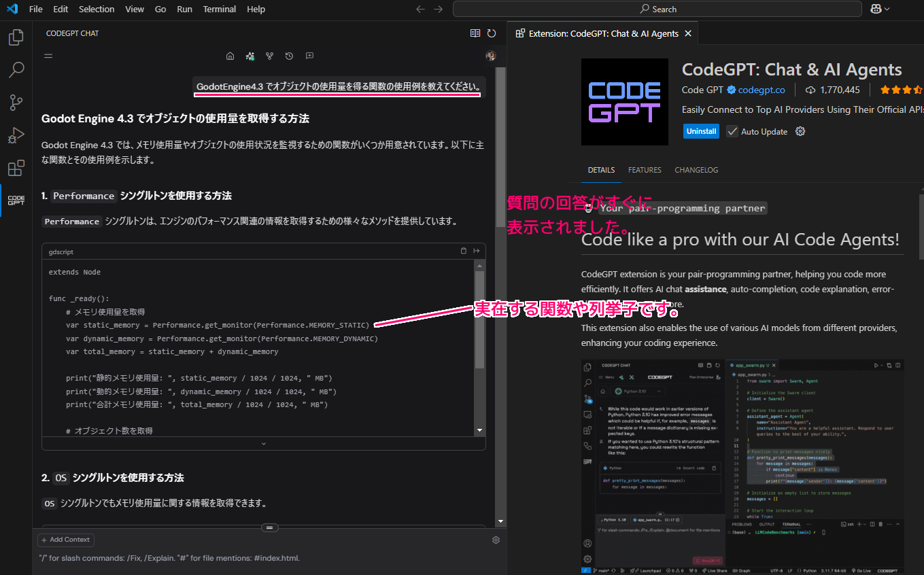
Task: Toggle the Auto Update checkbox
Action: [732, 131]
